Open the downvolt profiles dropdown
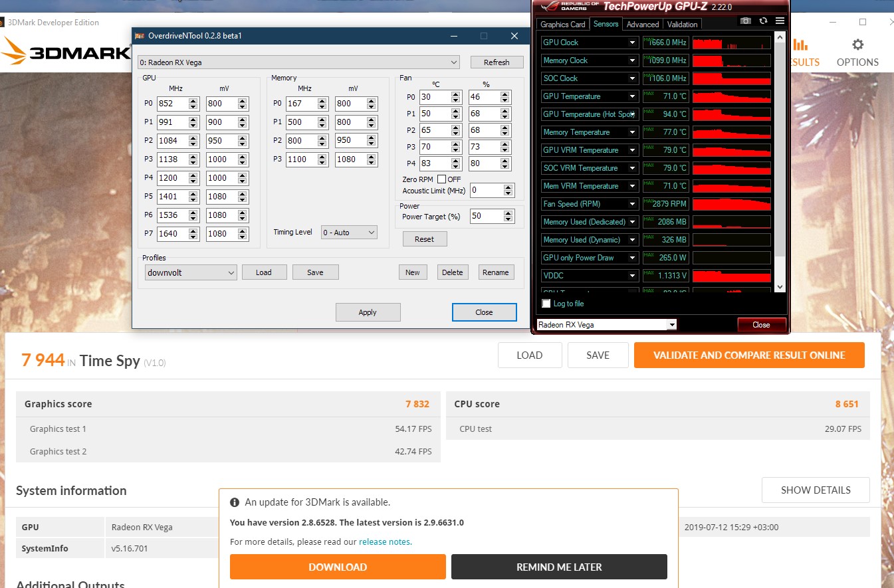Viewport: 894px width, 588px height. pyautogui.click(x=191, y=272)
